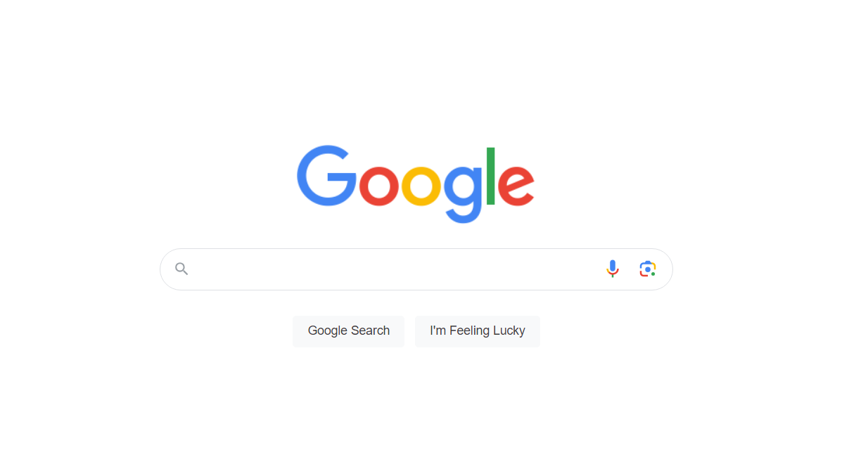Click blank white space above Google logo

(x=416, y=70)
